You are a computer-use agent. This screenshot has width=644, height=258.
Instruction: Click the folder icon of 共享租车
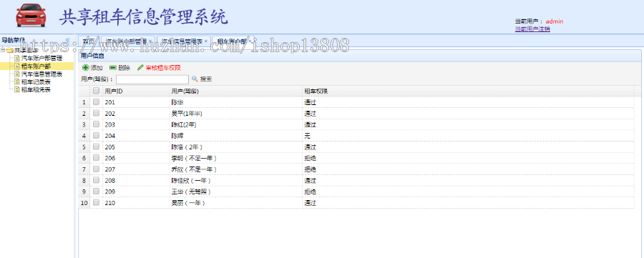point(10,51)
